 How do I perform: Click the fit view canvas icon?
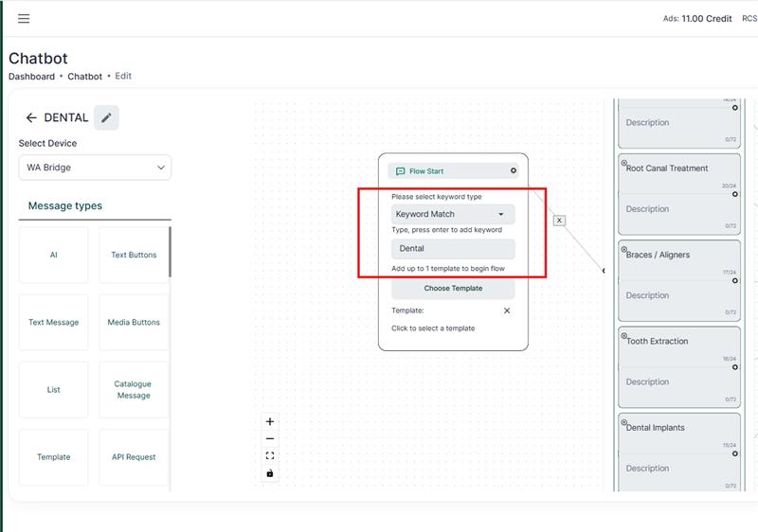coord(270,455)
